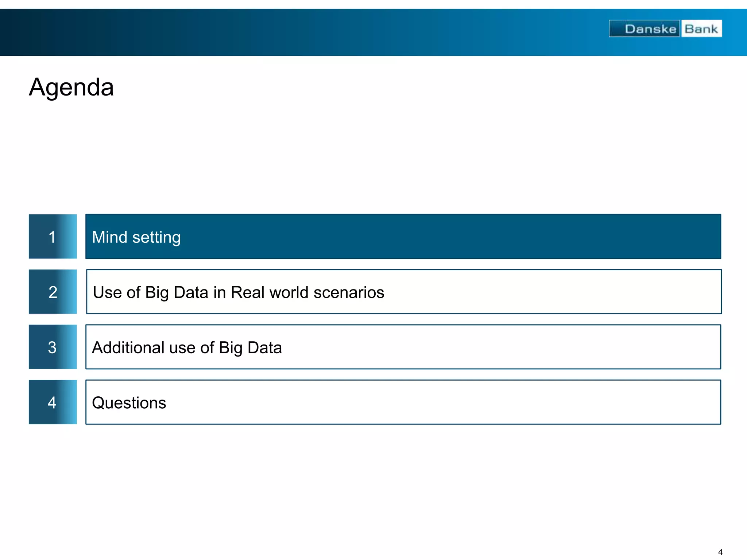Click the number 3 agenda tile
Viewport: 747px width, 560px height.
[x=53, y=347]
